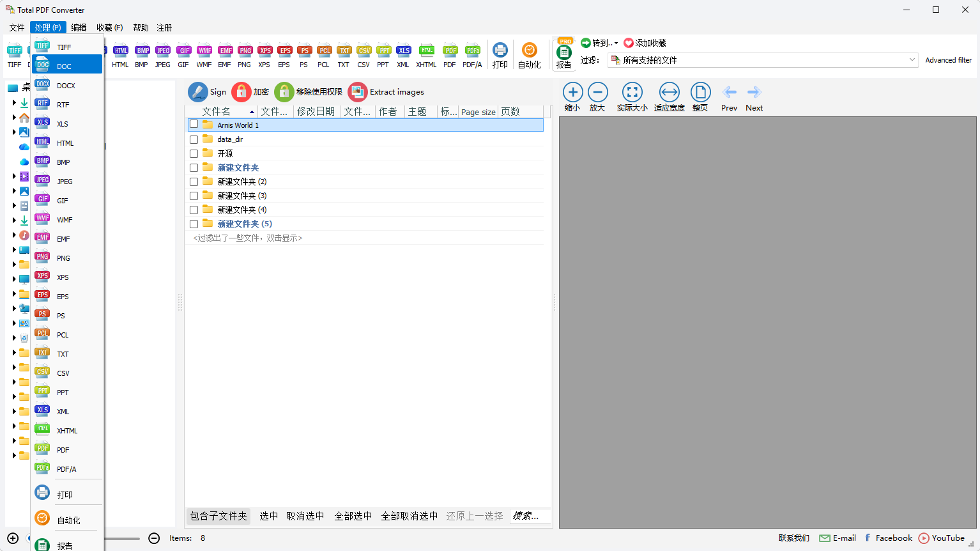980x551 pixels.
Task: Choose DOC in the 处理 menu
Action: coord(67,66)
